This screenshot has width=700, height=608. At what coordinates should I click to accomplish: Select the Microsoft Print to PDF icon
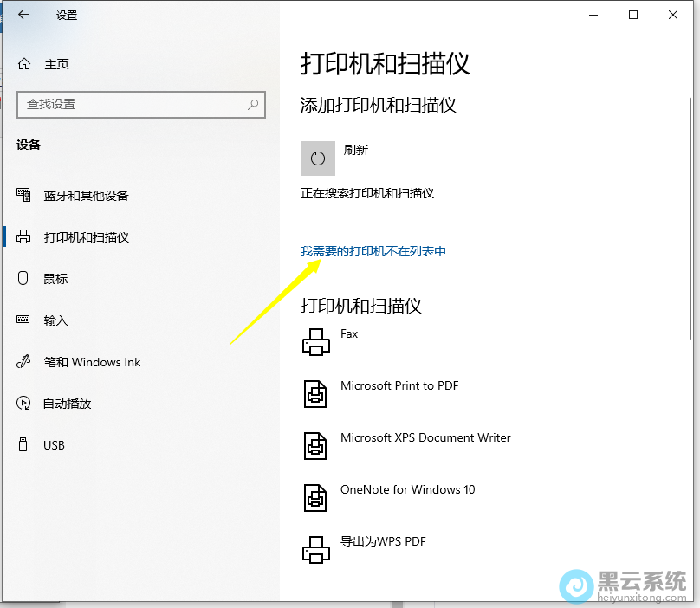pos(316,394)
